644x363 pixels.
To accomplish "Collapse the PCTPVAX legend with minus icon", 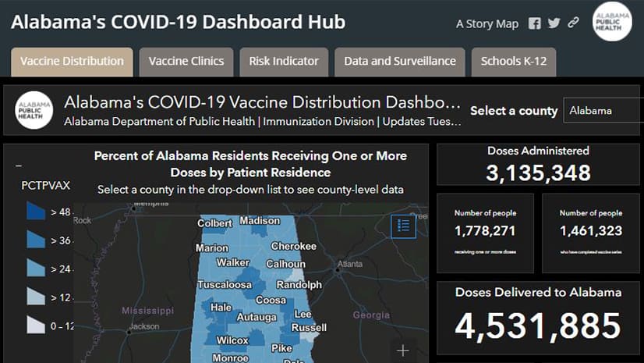I will pyautogui.click(x=19, y=165).
